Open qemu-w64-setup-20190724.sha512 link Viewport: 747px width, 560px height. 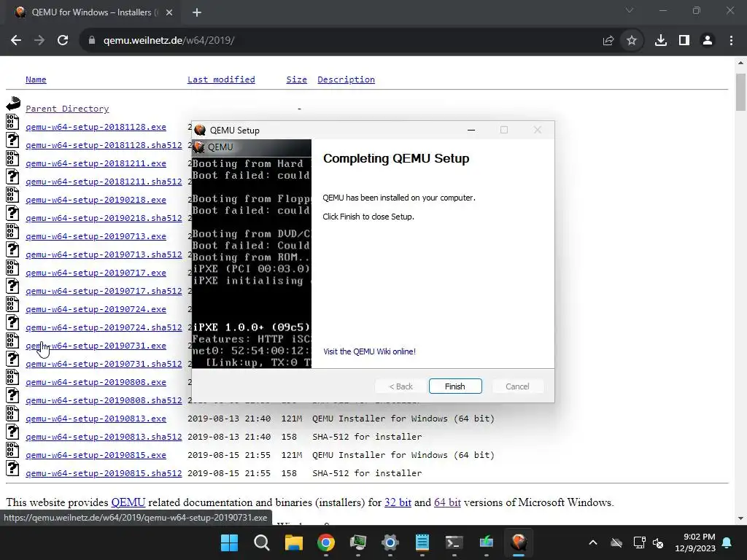tap(104, 327)
